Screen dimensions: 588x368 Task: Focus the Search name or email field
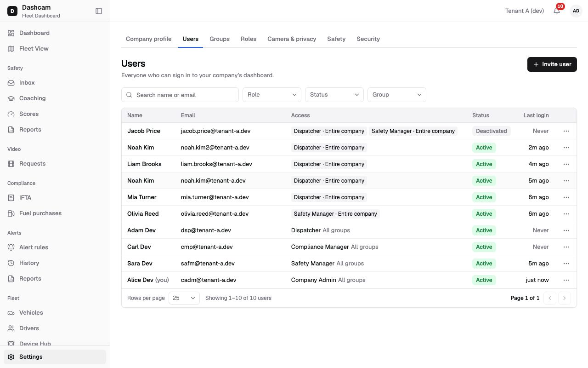[x=180, y=95]
